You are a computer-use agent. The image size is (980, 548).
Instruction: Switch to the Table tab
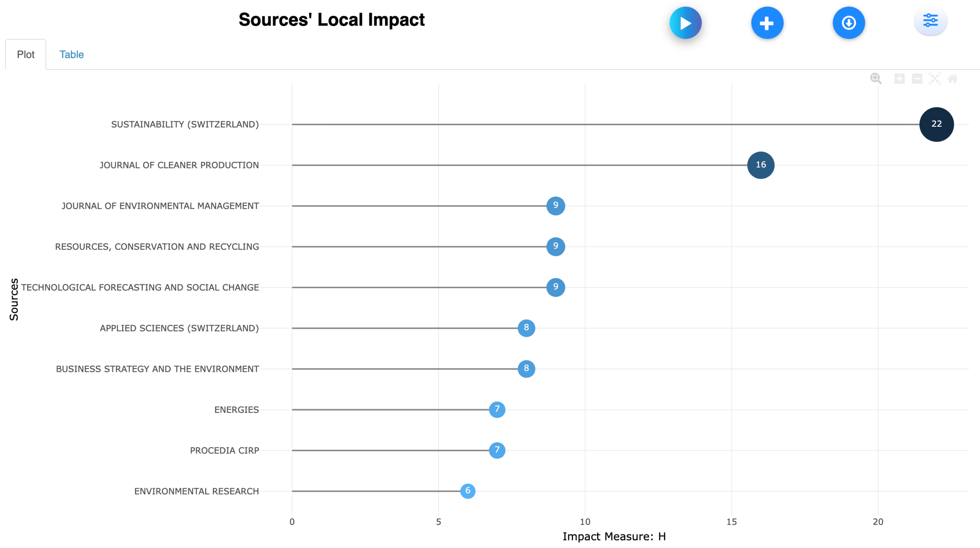72,55
